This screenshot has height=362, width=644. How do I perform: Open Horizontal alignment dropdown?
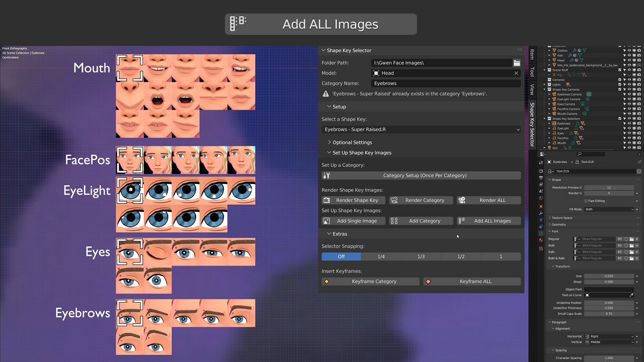pyautogui.click(x=609, y=336)
